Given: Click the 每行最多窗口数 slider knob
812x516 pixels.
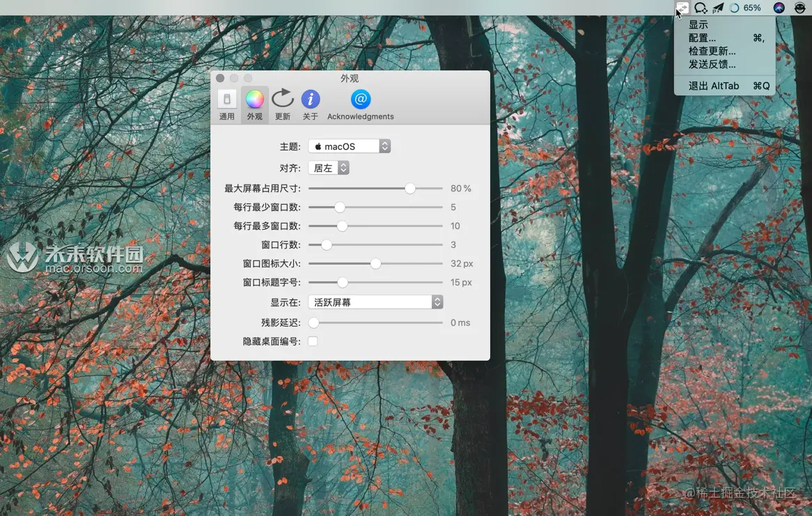Looking at the screenshot, I should [342, 226].
